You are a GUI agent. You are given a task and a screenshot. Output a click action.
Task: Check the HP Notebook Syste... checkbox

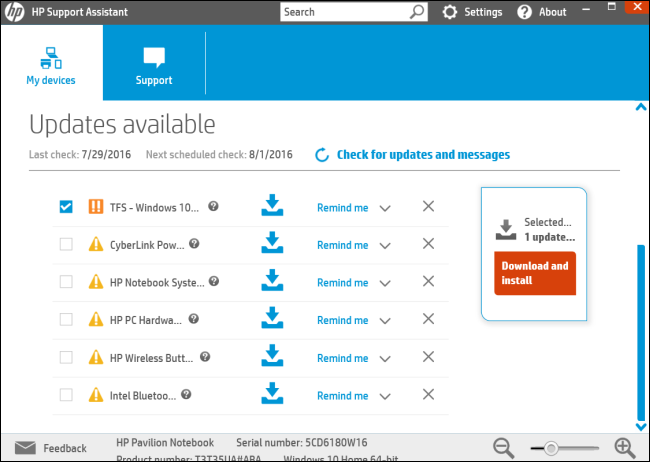[66, 282]
